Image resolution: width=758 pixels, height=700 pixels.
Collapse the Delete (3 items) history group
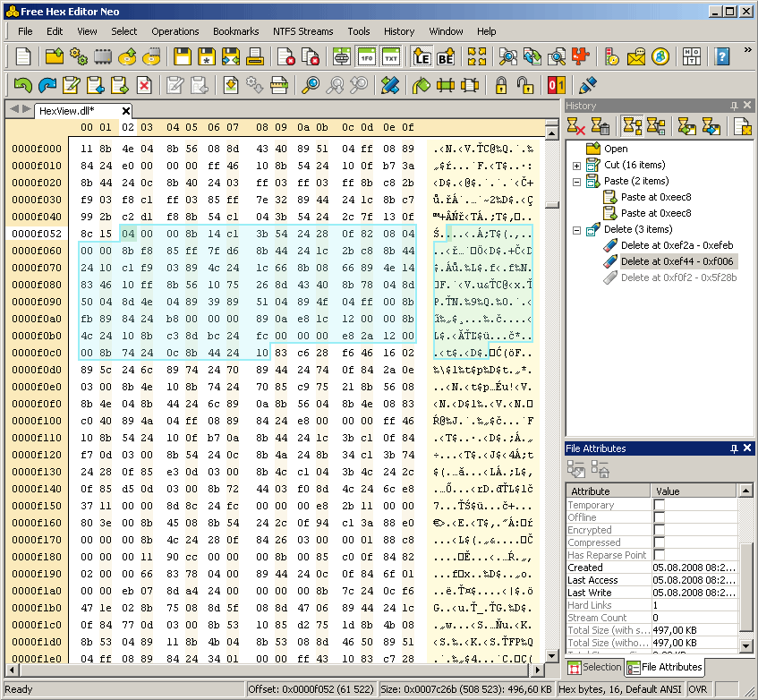577,230
